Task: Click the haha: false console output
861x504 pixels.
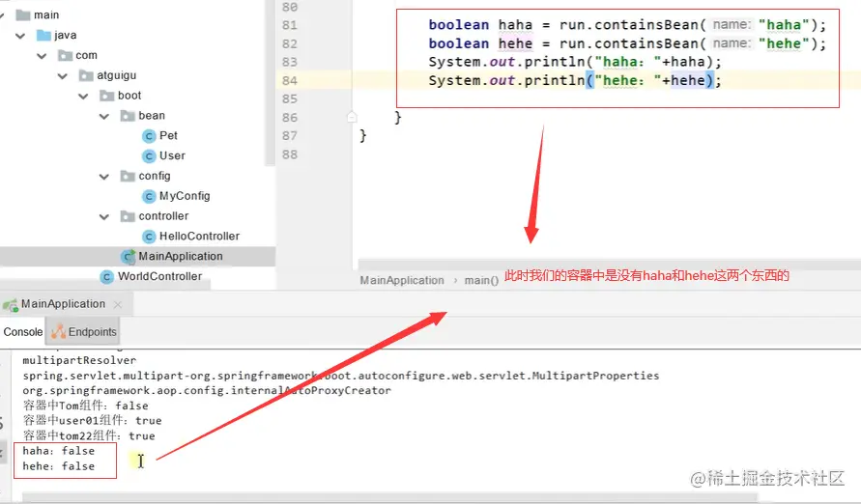Action: coord(58,451)
